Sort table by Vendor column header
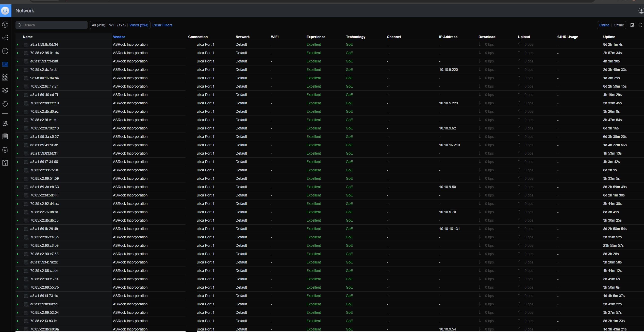This screenshot has width=644, height=332. pyautogui.click(x=119, y=37)
